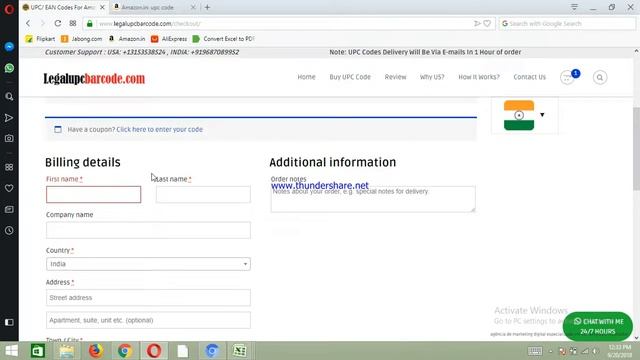
Task: Focus the Street address field
Action: click(148, 298)
